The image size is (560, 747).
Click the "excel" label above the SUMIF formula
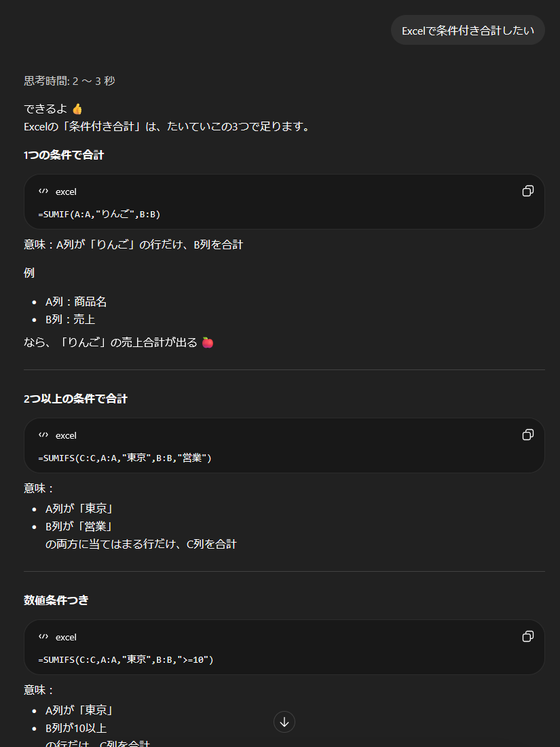66,192
